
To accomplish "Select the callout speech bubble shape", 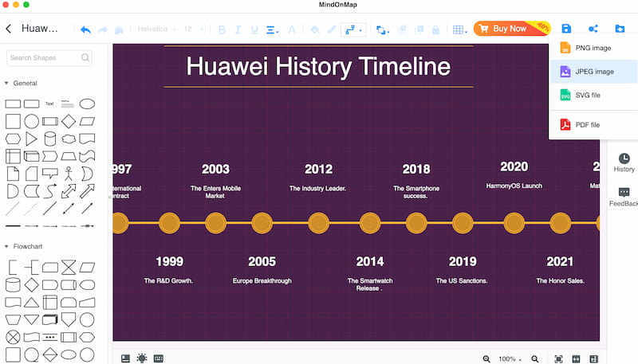I will point(50,174).
